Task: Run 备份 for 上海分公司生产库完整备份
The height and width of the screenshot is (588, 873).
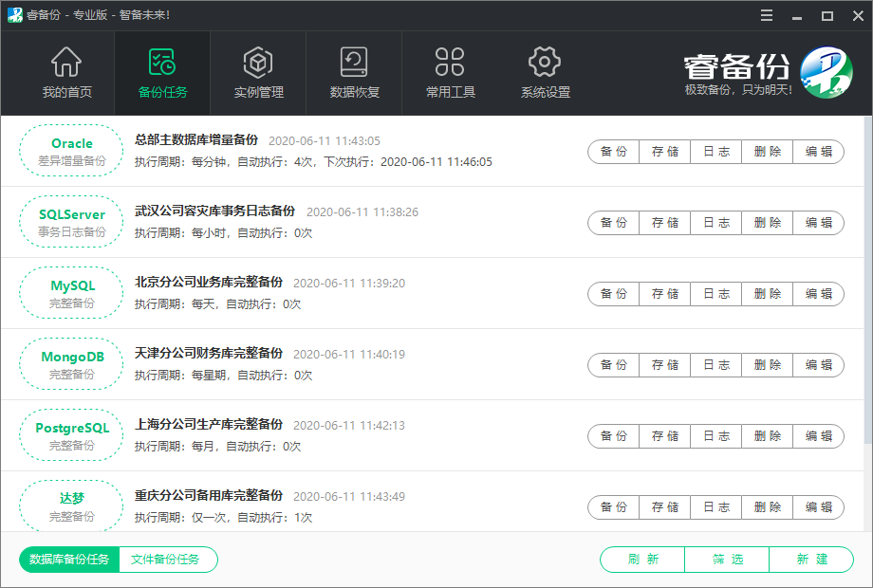Action: click(614, 436)
